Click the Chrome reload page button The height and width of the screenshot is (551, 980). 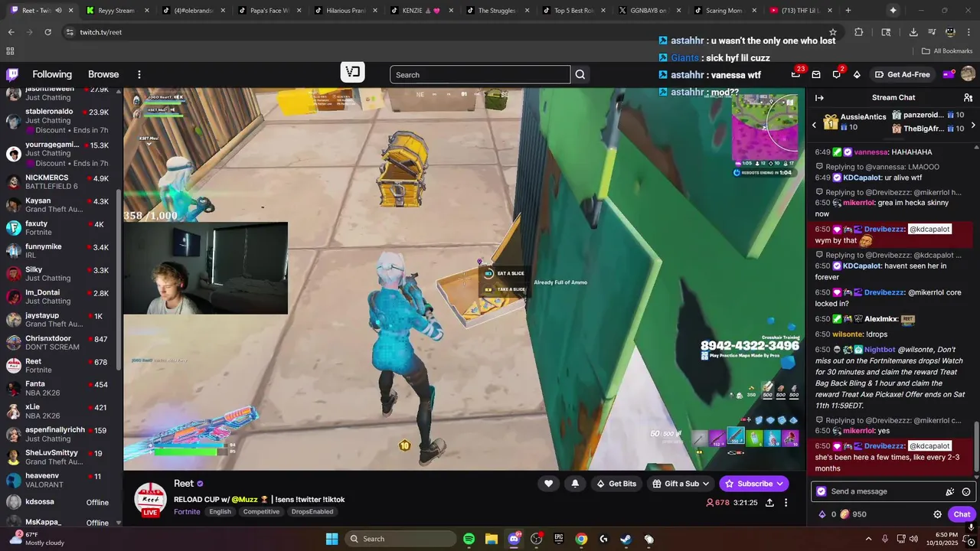tap(47, 32)
